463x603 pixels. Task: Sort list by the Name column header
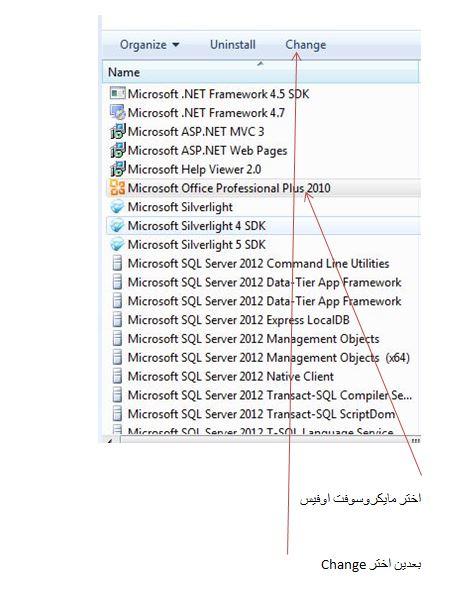point(261,72)
